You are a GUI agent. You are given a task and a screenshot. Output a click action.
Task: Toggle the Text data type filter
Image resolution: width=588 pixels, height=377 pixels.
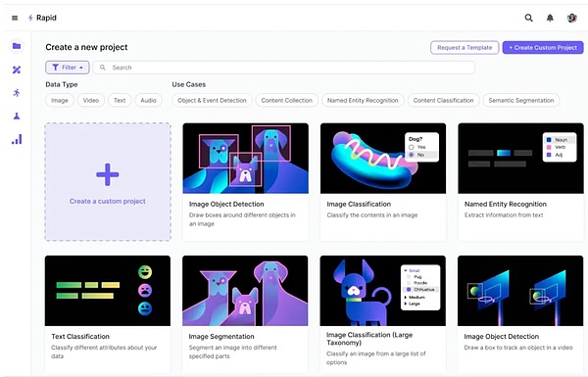[120, 101]
